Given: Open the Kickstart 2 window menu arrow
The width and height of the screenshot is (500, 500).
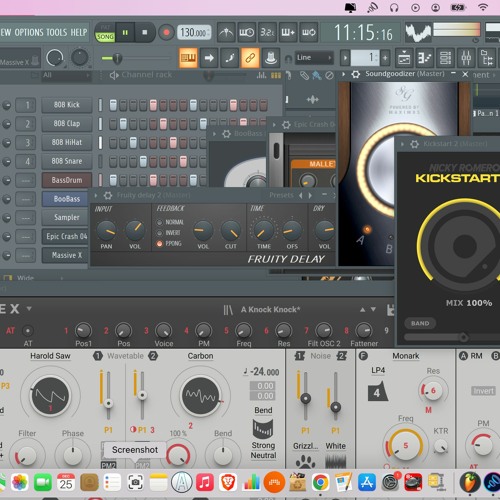Looking at the screenshot, I should tap(402, 144).
